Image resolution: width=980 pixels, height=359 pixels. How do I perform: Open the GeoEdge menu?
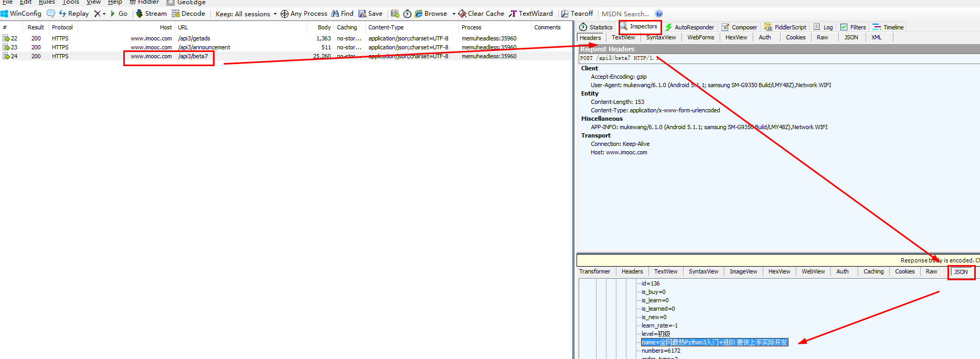tap(186, 2)
